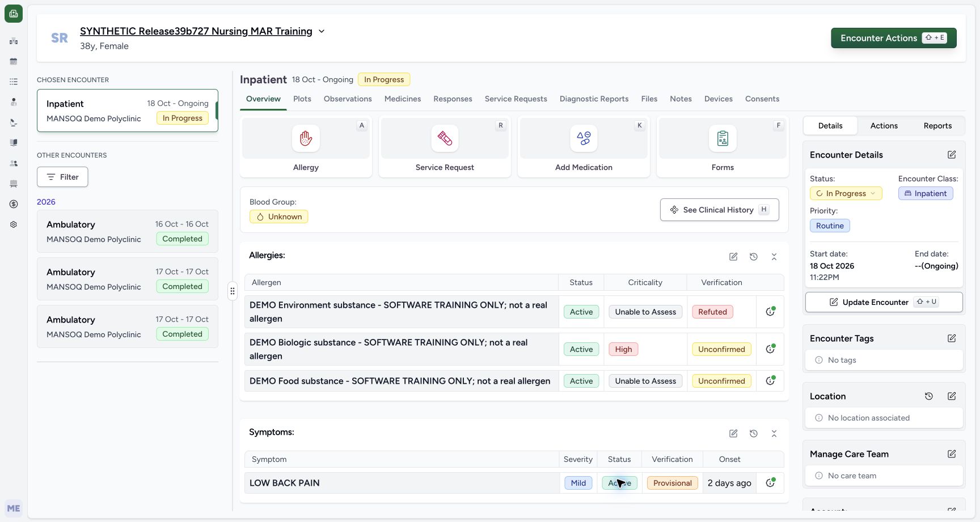This screenshot has height=522, width=980.
Task: Open the two-people icon in the sidebar
Action: 14,163
